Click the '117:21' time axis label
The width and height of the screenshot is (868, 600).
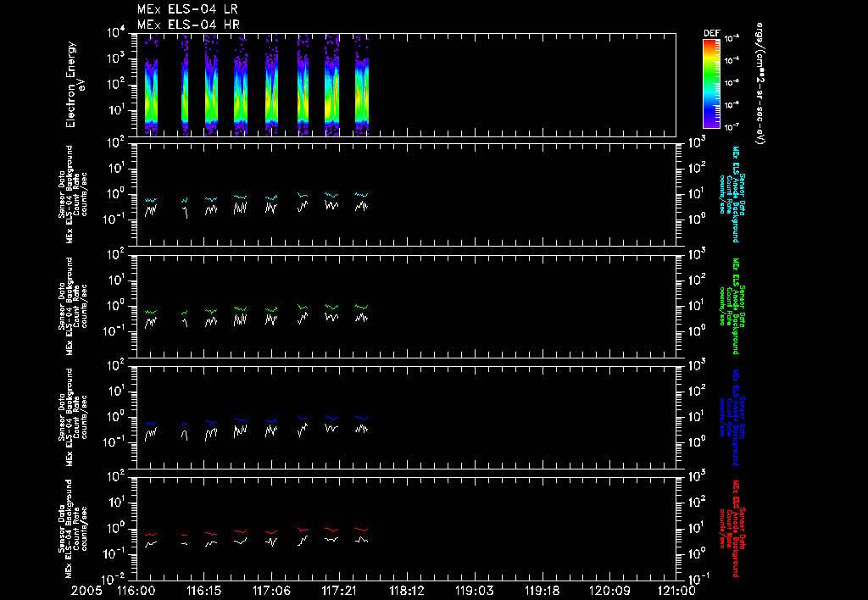339,591
